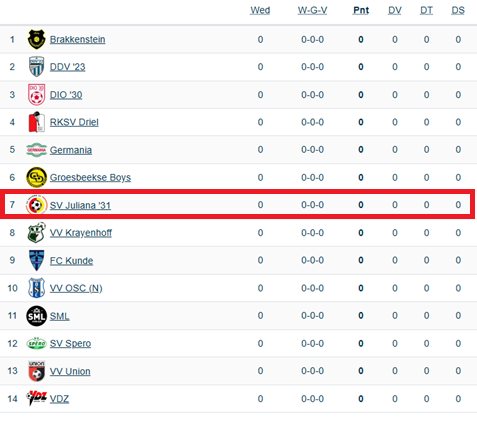Viewport: 477px width, 422px height.
Task: Click the DIO '30 club logo
Action: coord(36,95)
